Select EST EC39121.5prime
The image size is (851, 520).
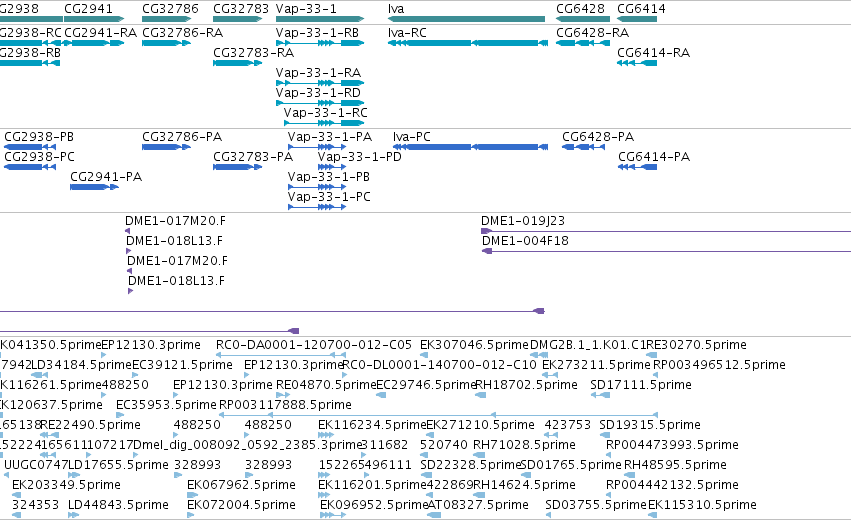[x=182, y=365]
